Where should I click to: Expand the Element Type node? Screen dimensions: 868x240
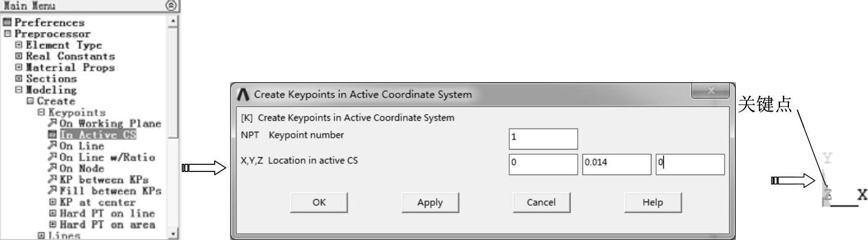[19, 45]
